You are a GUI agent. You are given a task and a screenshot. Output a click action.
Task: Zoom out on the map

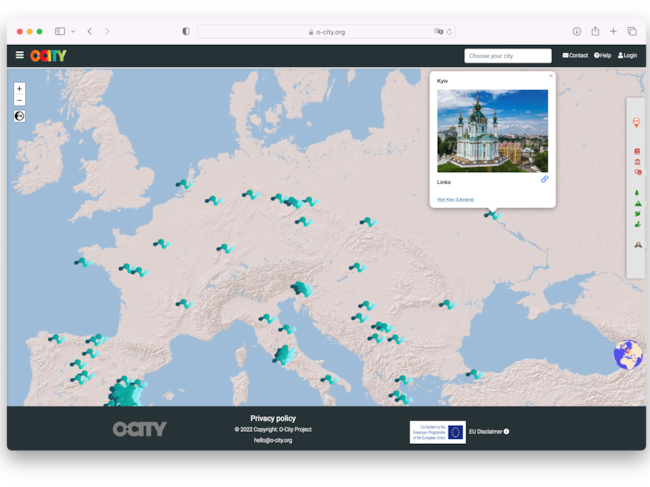click(x=19, y=100)
